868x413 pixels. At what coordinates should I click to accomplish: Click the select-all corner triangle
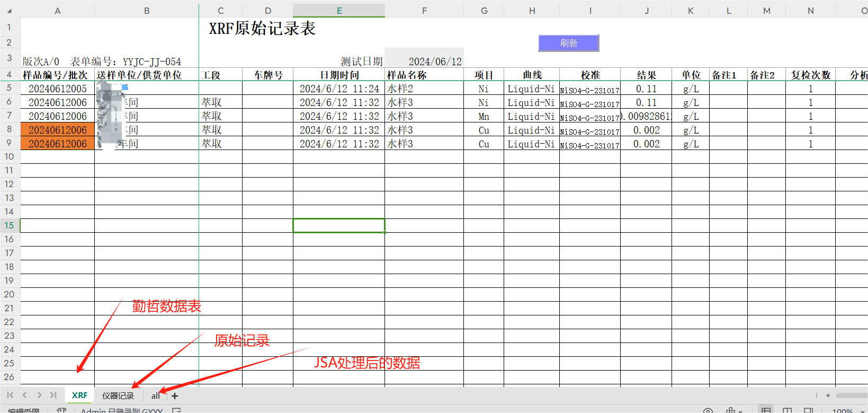point(9,11)
